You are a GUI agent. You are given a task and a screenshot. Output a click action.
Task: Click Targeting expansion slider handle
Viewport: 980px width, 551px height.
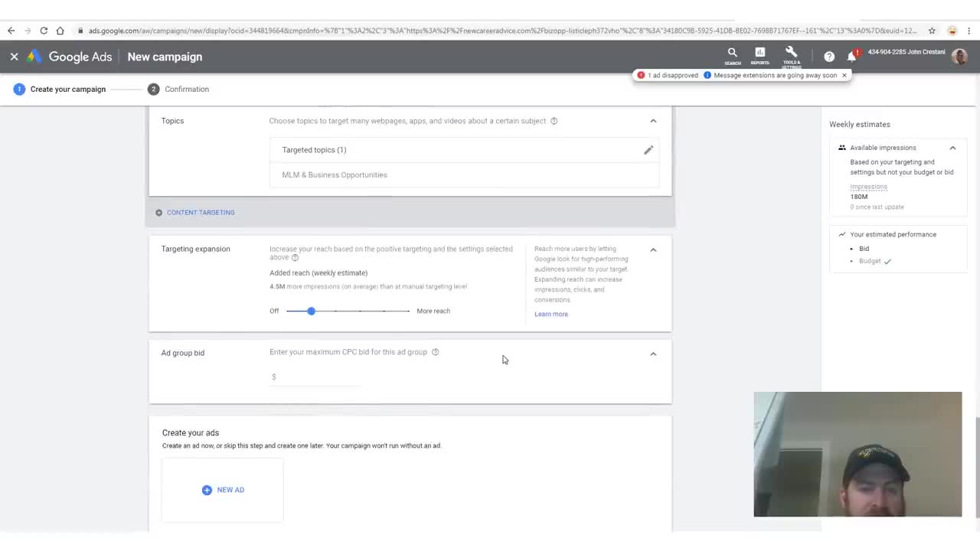[x=311, y=311]
